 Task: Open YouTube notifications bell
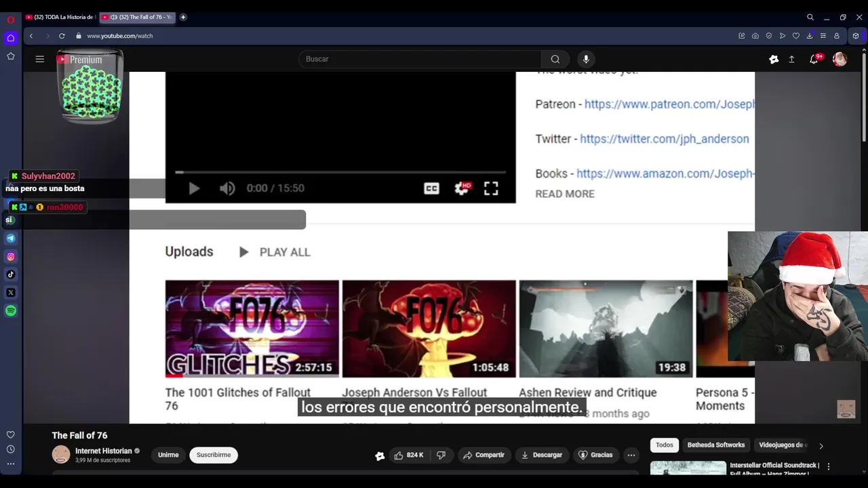[814, 60]
